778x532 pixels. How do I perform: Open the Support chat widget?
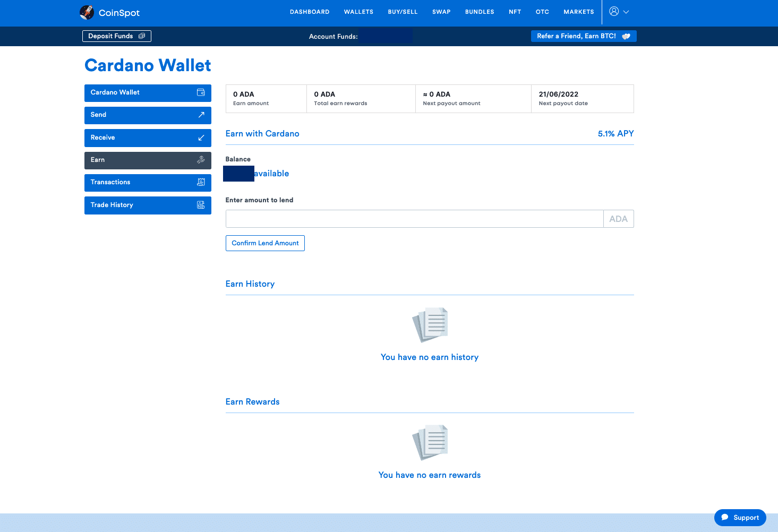pos(740,518)
